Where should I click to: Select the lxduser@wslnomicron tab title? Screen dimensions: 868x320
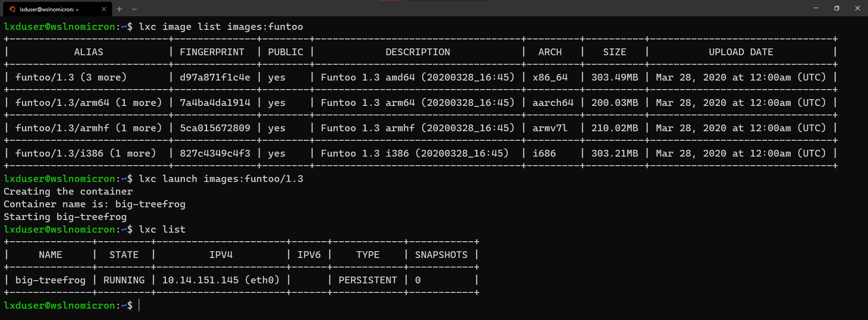[49, 9]
